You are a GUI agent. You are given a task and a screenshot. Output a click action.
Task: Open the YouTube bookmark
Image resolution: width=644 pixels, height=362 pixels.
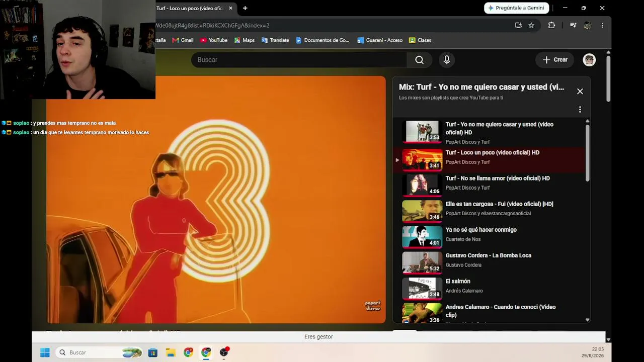[214, 40]
